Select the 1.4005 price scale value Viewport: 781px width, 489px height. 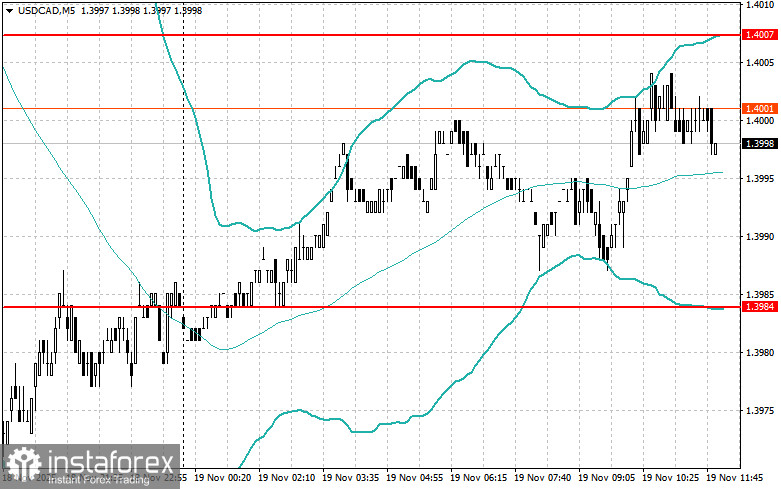[x=760, y=63]
